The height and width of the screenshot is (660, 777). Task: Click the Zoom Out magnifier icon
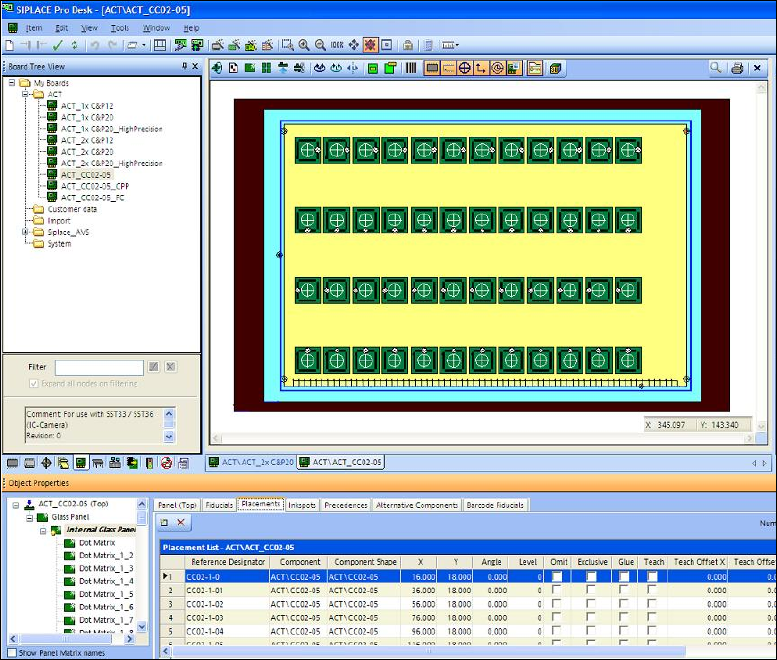321,46
